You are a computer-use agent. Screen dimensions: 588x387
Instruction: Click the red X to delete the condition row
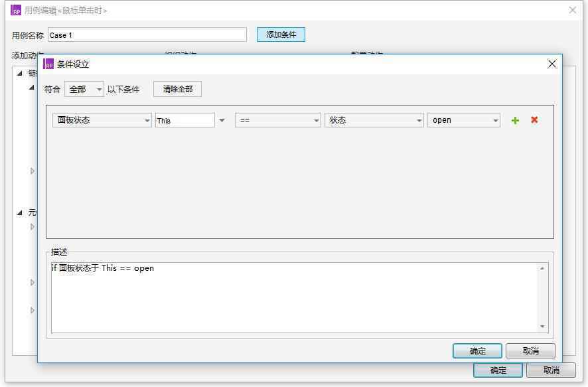click(x=533, y=120)
